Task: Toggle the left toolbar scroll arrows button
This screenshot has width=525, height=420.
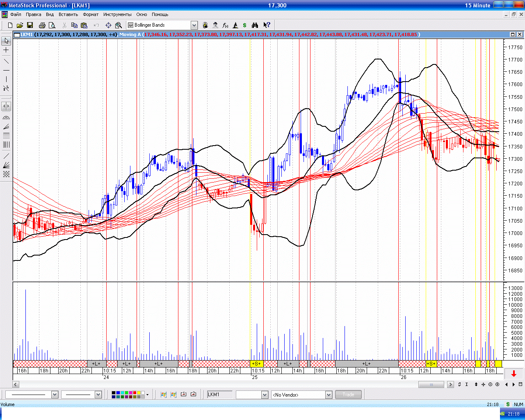Action: 6,106
